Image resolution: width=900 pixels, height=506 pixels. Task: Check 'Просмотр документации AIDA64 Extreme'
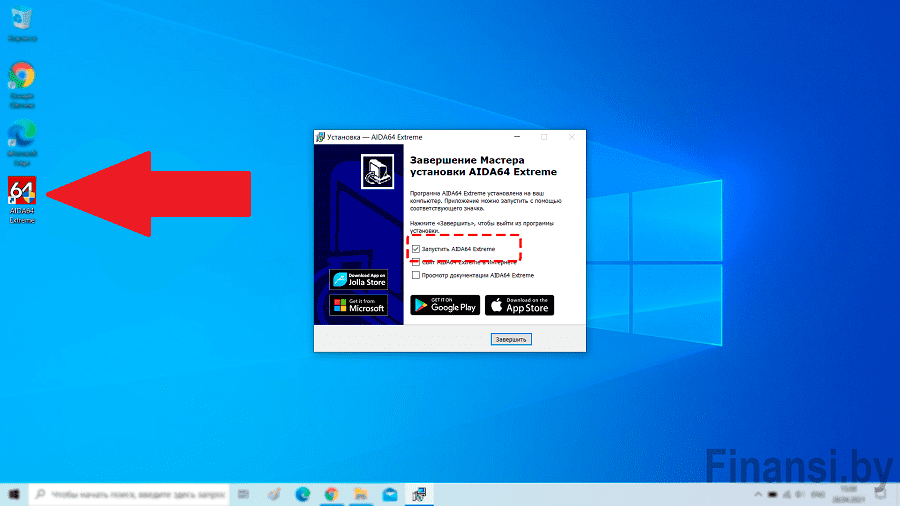[416, 275]
